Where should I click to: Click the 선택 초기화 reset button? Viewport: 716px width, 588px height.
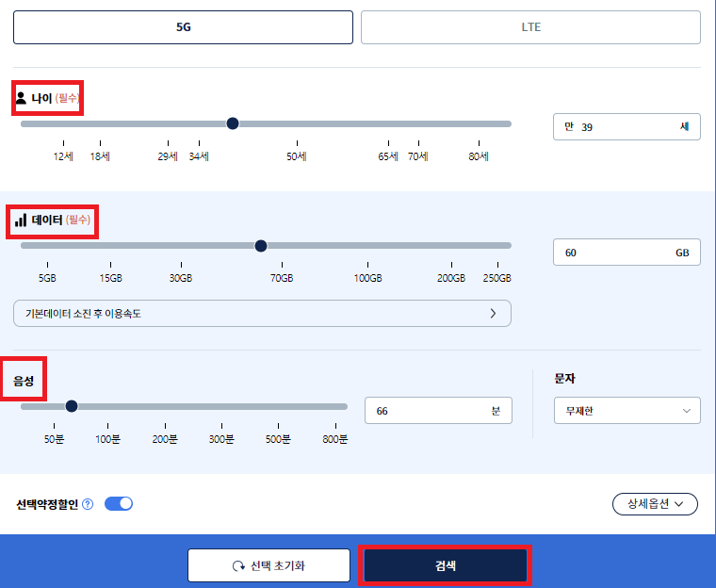268,565
